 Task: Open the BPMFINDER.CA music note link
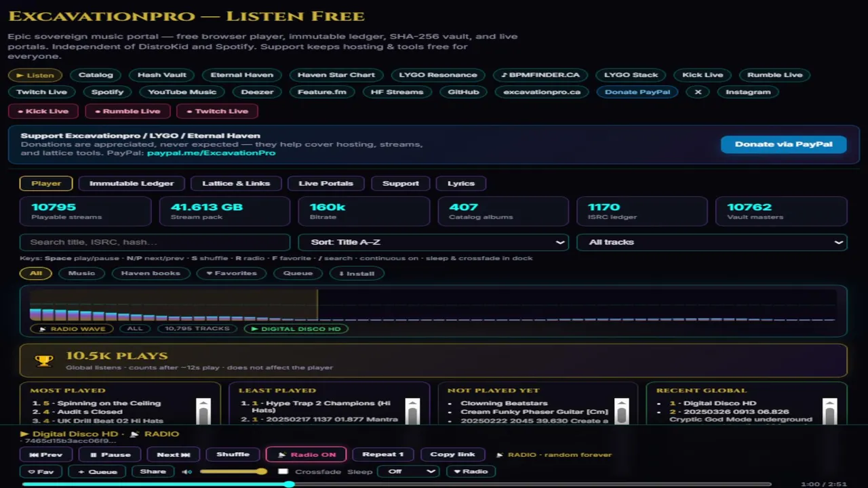point(540,75)
